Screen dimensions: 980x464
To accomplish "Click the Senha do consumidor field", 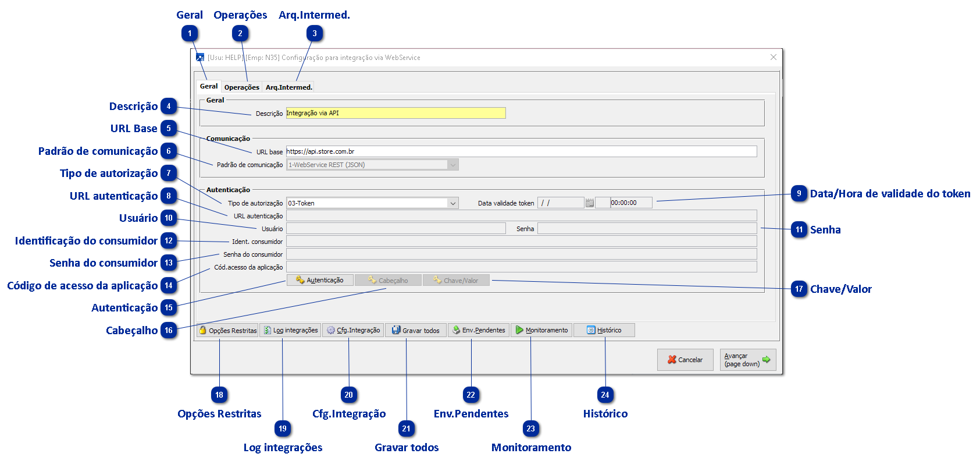I will (521, 254).
